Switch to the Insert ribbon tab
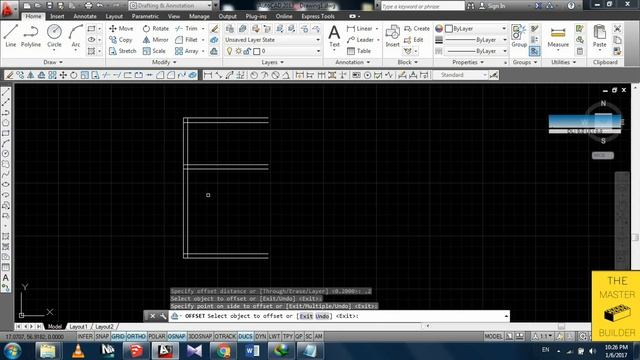This screenshot has height=360, width=640. pos(57,16)
